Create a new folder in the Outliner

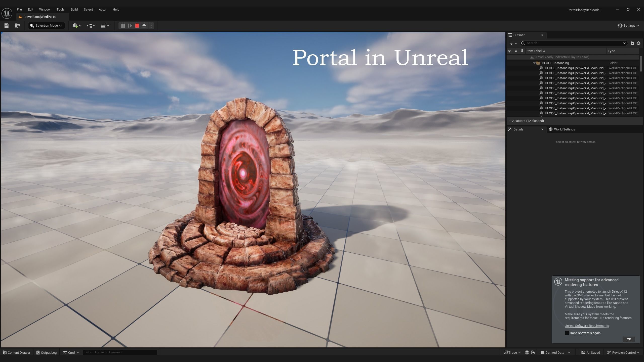pos(632,43)
